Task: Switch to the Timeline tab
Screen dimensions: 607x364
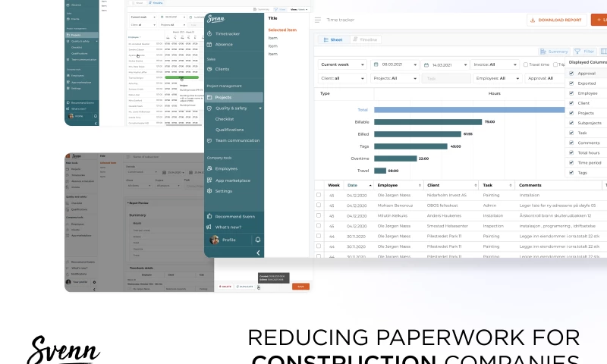Action: [x=365, y=39]
